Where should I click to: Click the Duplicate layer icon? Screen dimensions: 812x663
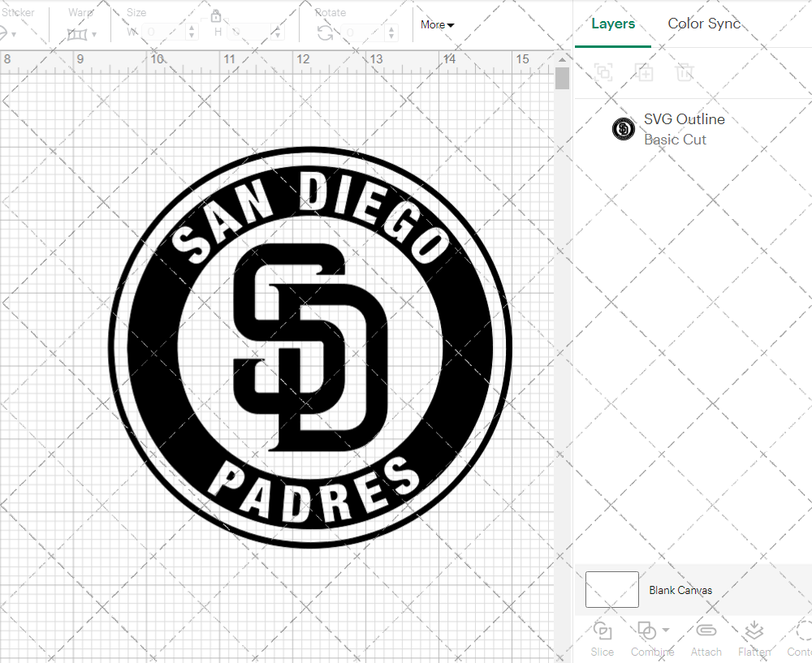click(x=645, y=72)
